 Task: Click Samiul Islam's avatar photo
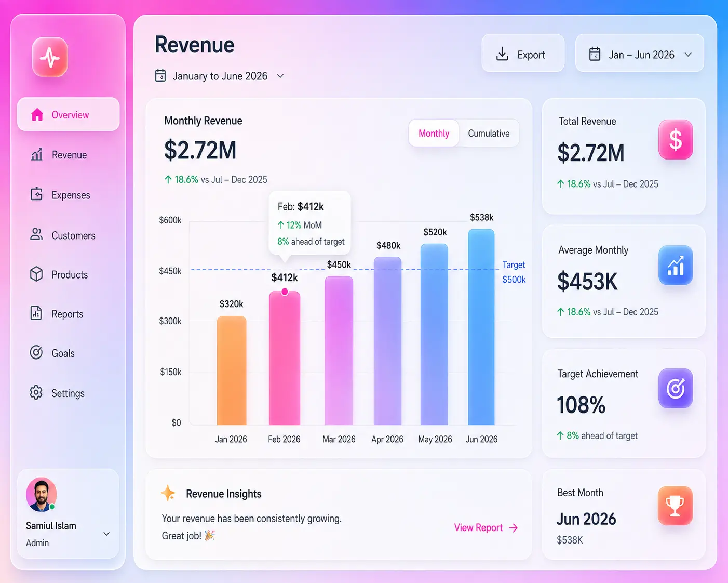click(41, 494)
